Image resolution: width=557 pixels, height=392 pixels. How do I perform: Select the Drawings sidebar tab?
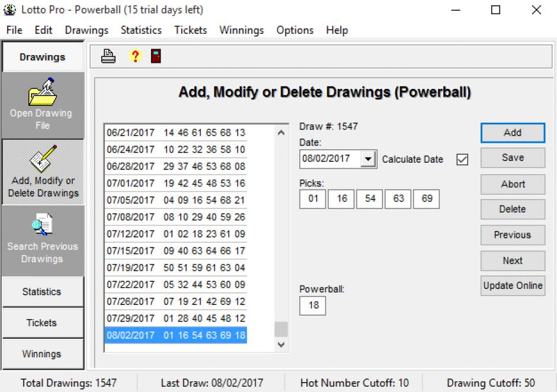(43, 57)
